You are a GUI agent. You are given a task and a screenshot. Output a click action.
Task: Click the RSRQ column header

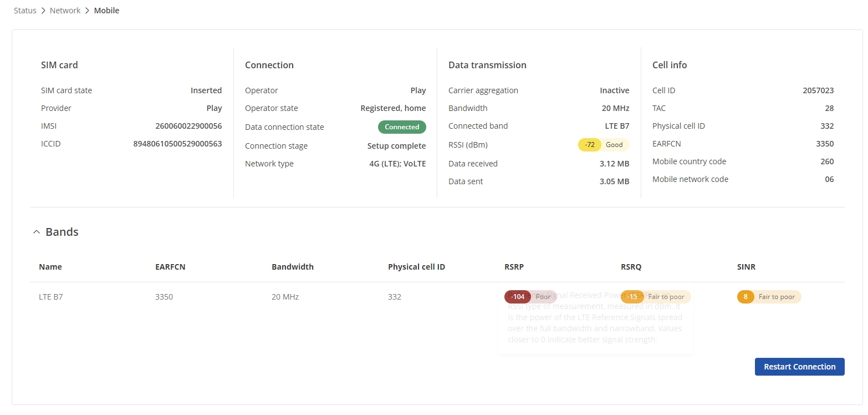(631, 267)
